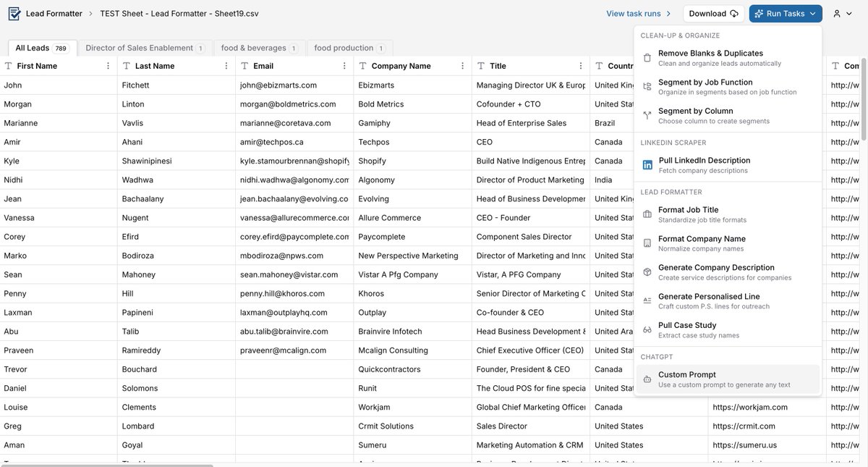
Task: Select Generate Personalised Line task
Action: [728, 301]
